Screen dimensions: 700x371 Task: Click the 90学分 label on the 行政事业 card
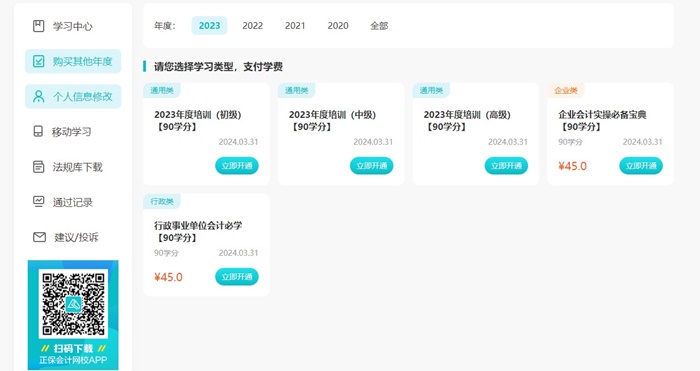[x=166, y=253]
